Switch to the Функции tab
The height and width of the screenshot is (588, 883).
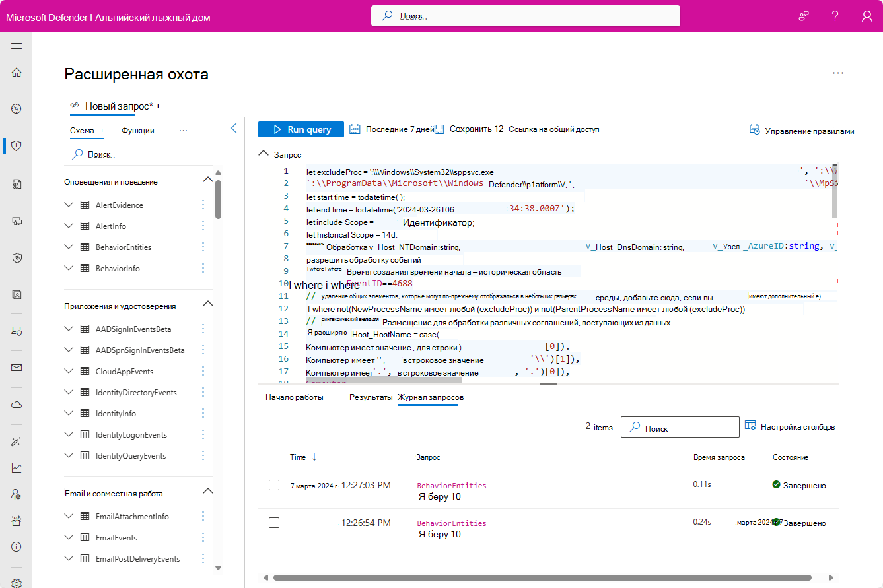click(x=138, y=131)
